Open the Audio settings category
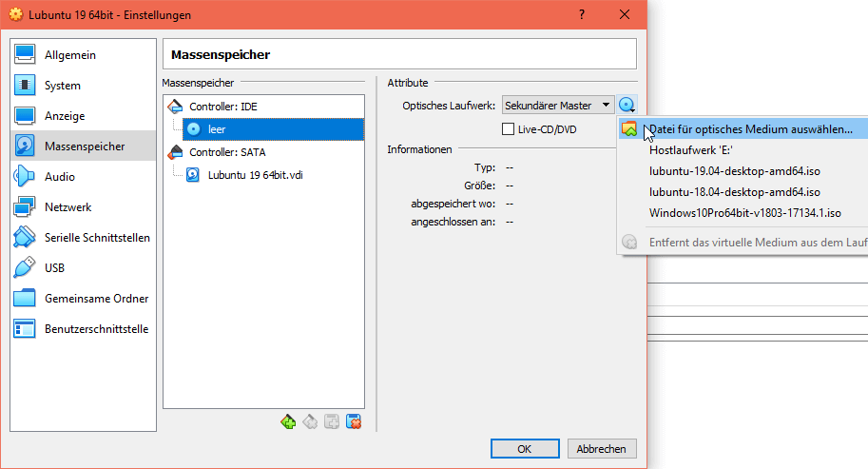Screen dimensions: 868x469 point(83,177)
